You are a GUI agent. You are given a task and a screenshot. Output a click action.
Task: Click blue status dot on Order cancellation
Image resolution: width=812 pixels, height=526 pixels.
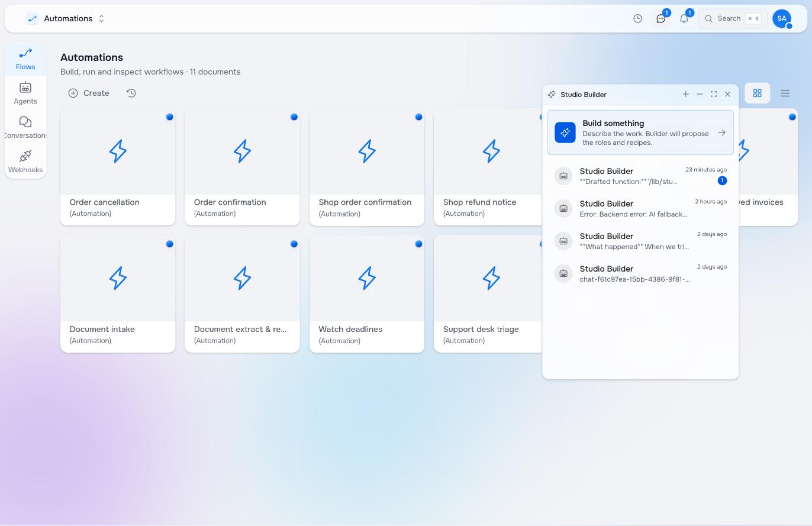[169, 117]
